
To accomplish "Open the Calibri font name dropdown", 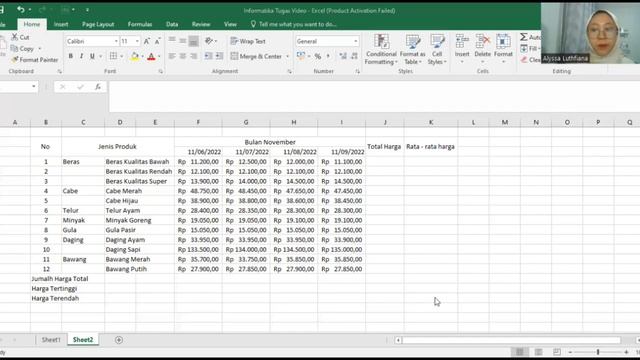I will [116, 41].
